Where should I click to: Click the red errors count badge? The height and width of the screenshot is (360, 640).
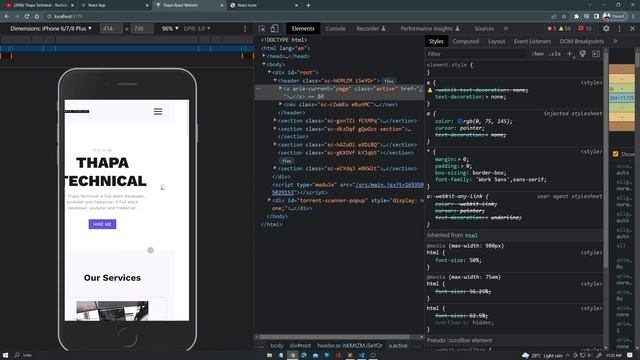[x=551, y=29]
